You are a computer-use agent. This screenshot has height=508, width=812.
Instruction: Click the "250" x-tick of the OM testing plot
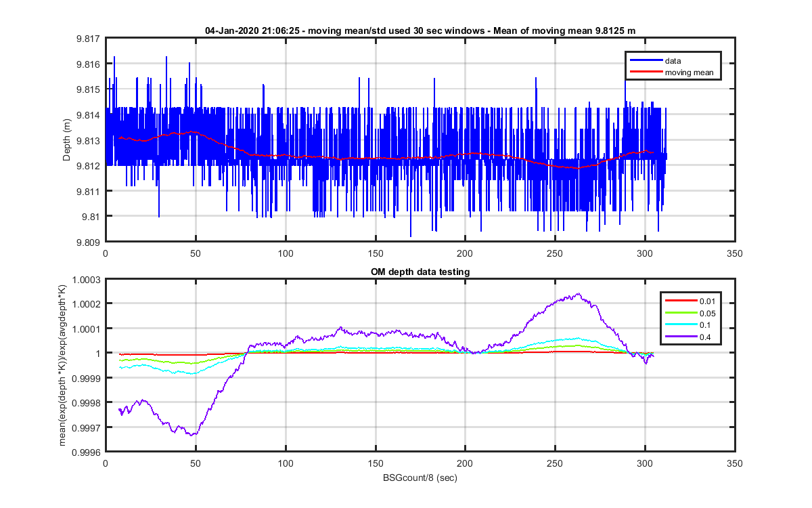(x=555, y=464)
